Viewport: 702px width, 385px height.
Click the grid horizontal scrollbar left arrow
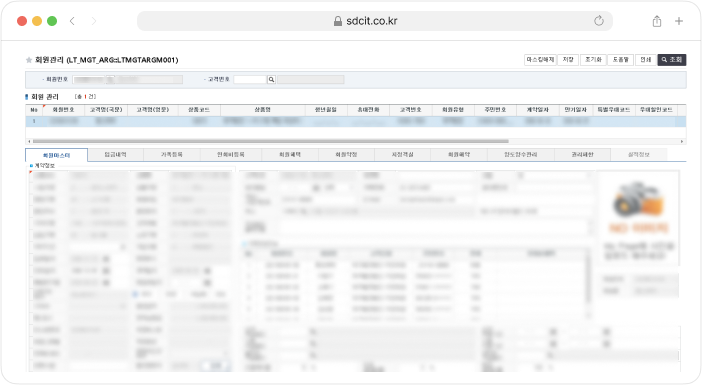point(30,141)
